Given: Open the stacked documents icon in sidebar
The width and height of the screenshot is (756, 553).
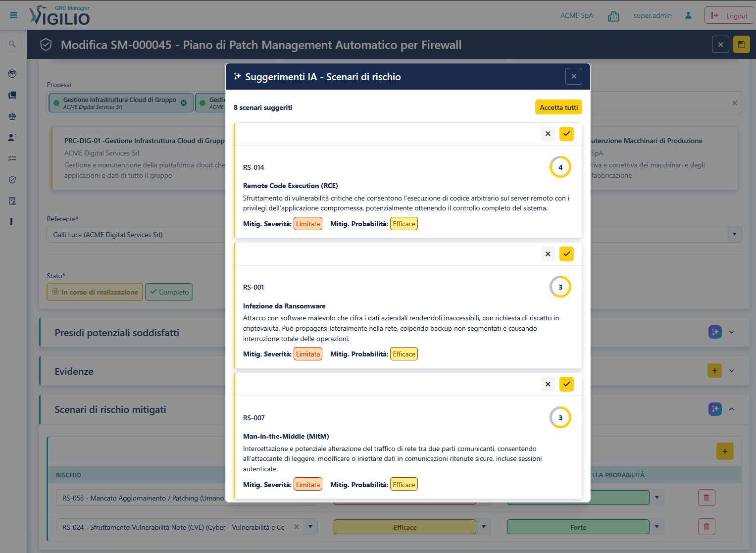Looking at the screenshot, I should tap(12, 95).
